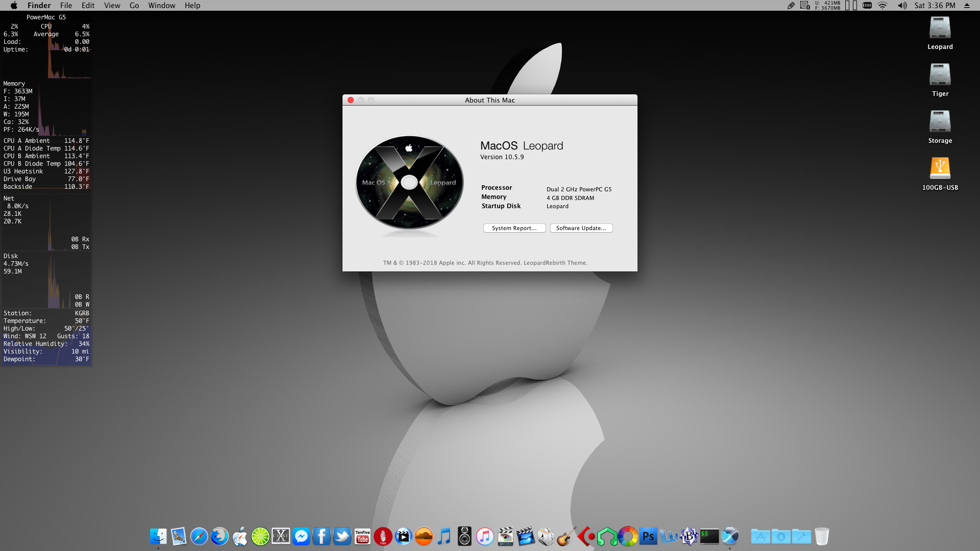Viewport: 980px width, 551px height.
Task: Open the blue music note icon
Action: tap(444, 536)
